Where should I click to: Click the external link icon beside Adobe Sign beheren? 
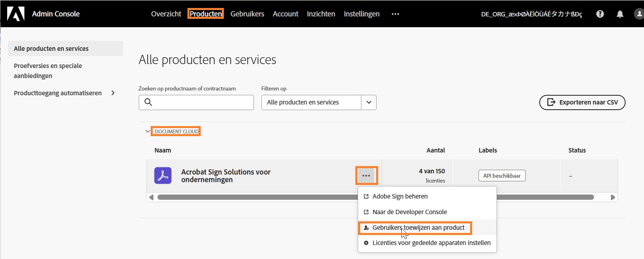[366, 197]
